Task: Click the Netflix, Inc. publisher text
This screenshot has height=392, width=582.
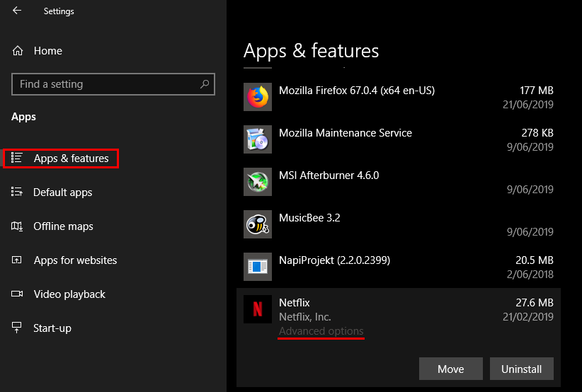Action: point(305,317)
